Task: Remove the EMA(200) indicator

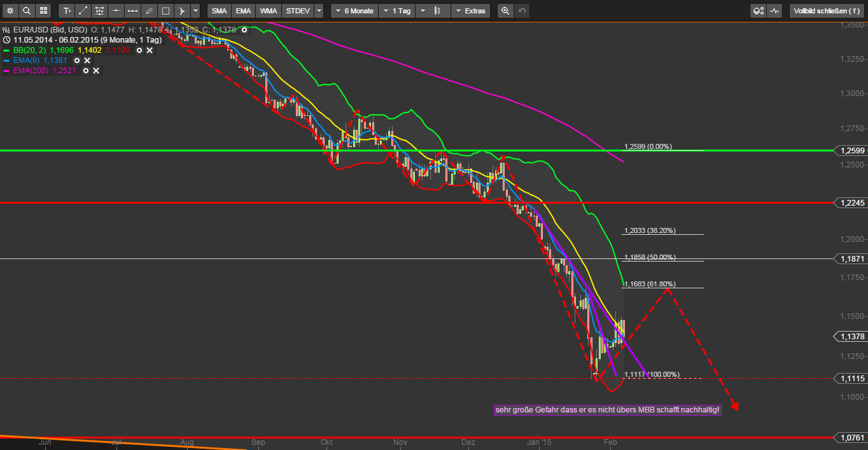Action: pyautogui.click(x=96, y=71)
